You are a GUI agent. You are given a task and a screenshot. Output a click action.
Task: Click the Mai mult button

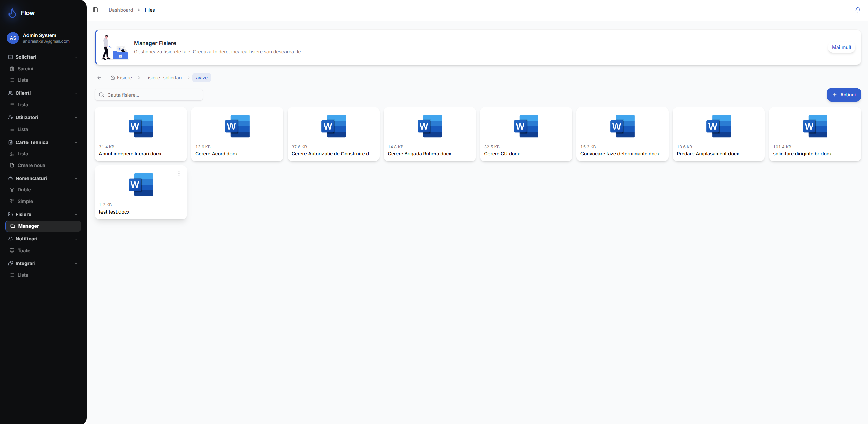pos(842,47)
